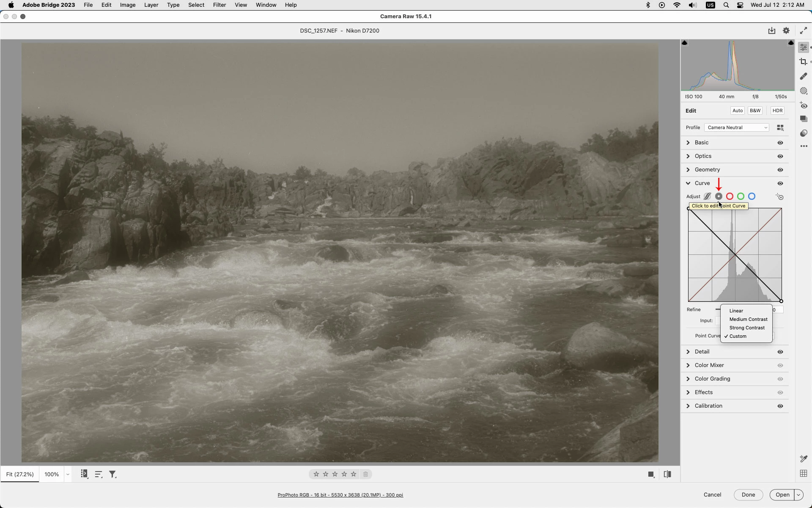Select the Crop tool icon
Screen dimensions: 812x508
[803, 62]
